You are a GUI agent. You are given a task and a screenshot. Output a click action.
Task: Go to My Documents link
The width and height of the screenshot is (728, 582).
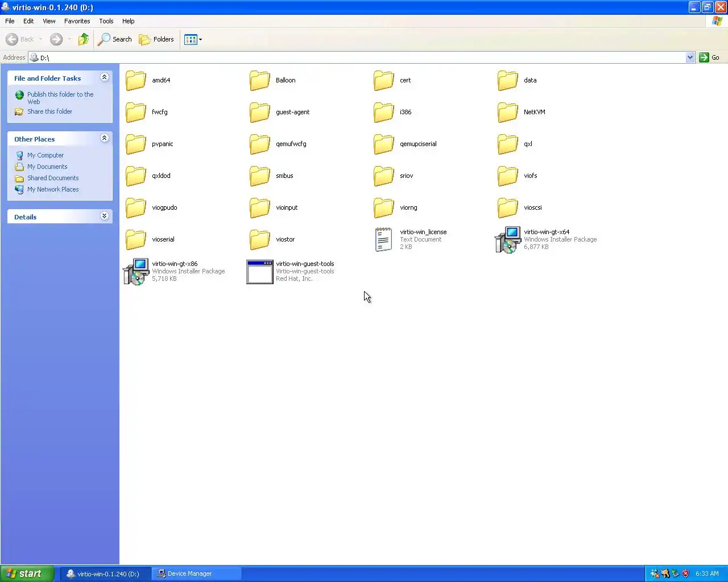(x=47, y=167)
